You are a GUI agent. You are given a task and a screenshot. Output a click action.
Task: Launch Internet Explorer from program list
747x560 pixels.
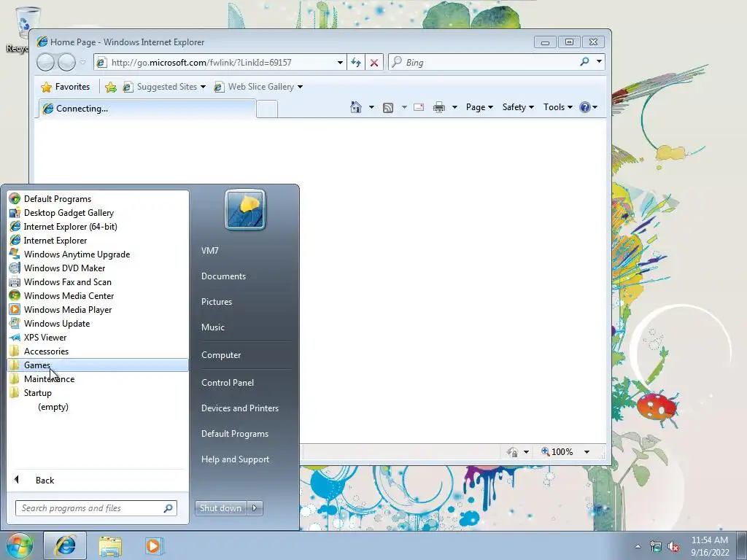pyautogui.click(x=98, y=241)
